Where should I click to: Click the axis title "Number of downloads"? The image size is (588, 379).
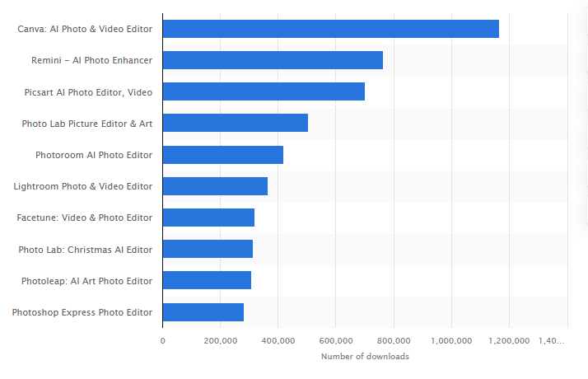tap(365, 357)
